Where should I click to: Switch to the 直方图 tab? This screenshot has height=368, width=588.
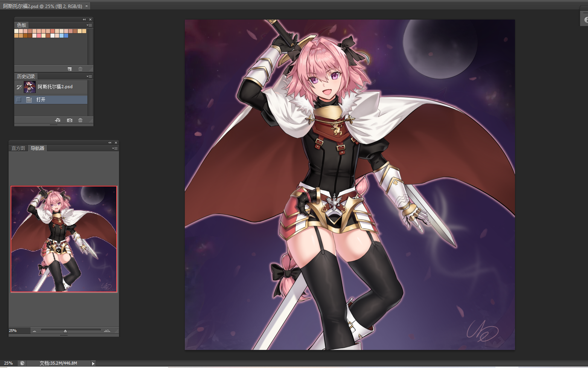tap(18, 148)
